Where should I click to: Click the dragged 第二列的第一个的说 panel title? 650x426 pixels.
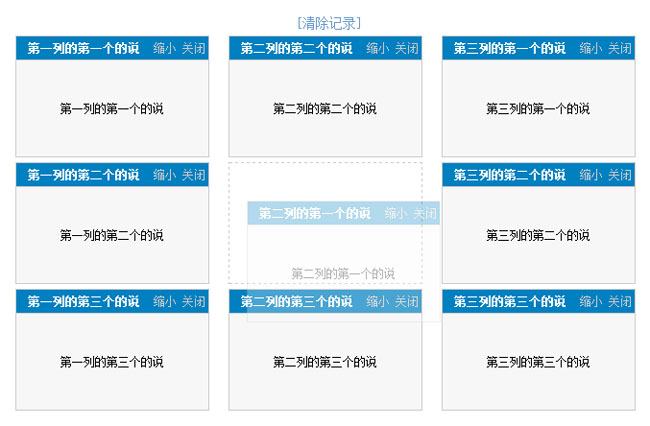pyautogui.click(x=314, y=213)
